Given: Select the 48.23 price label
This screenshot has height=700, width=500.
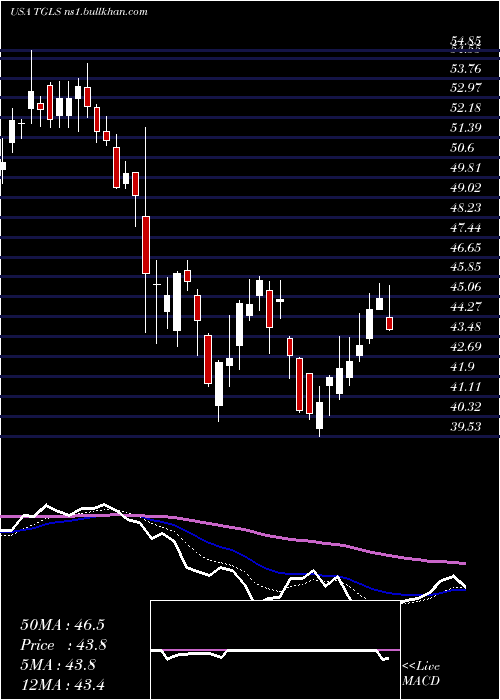Looking at the screenshot, I should (x=466, y=208).
